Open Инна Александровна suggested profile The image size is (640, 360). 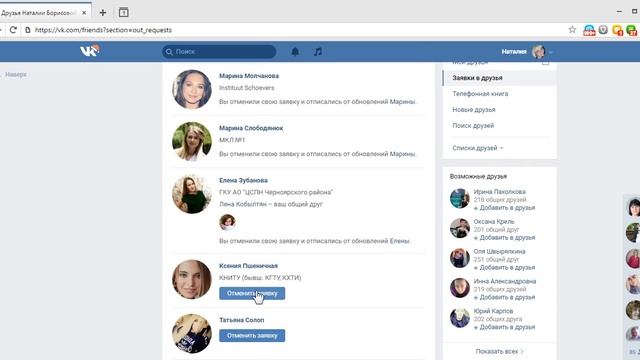tap(505, 281)
